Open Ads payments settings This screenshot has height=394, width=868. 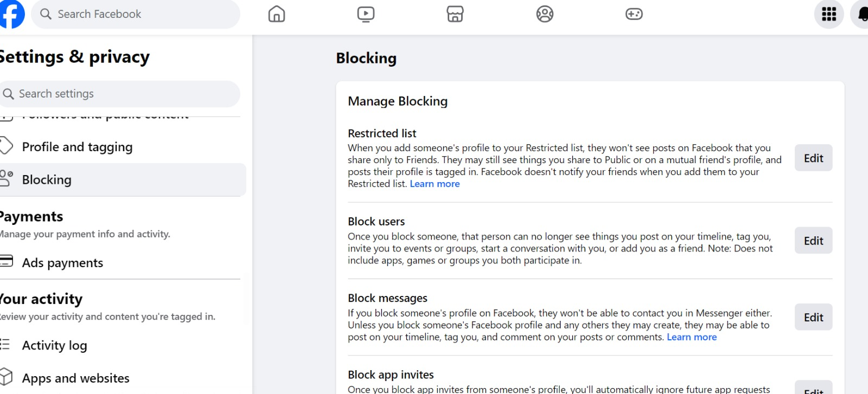(x=62, y=263)
